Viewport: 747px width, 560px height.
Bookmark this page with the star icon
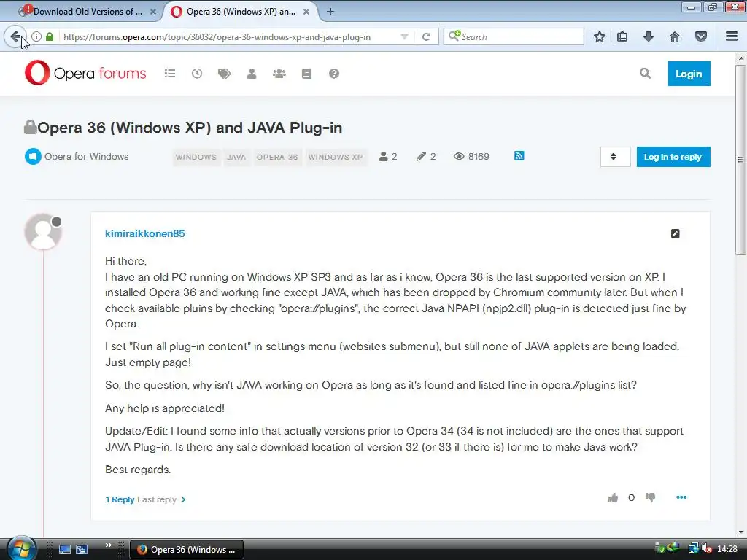(x=600, y=36)
